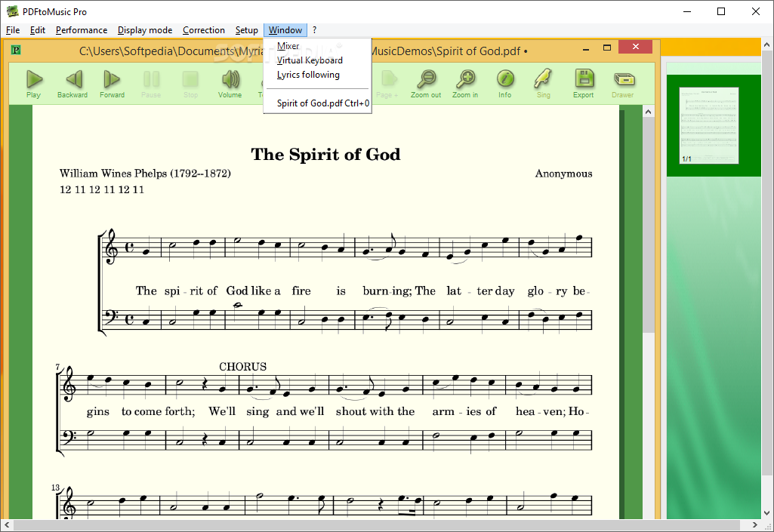Screen dimensions: 774x532
Task: Open the Display mode menu
Action: tap(145, 30)
